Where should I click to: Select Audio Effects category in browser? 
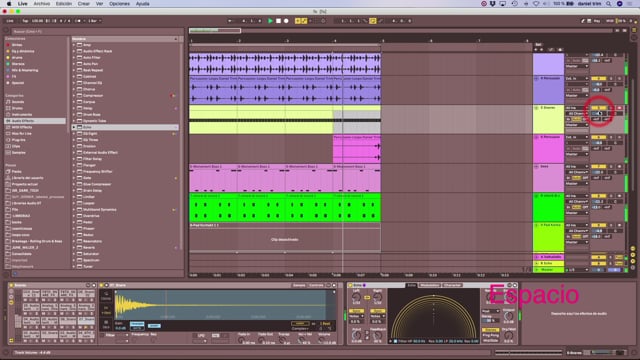(x=23, y=121)
